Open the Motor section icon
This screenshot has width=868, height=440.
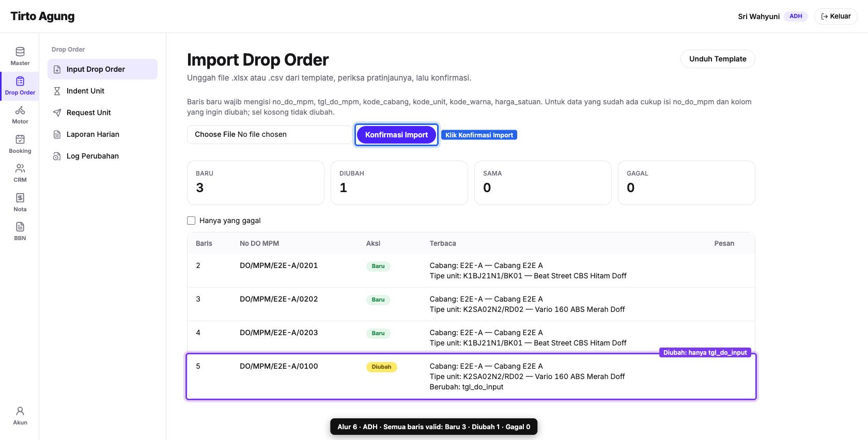point(20,110)
